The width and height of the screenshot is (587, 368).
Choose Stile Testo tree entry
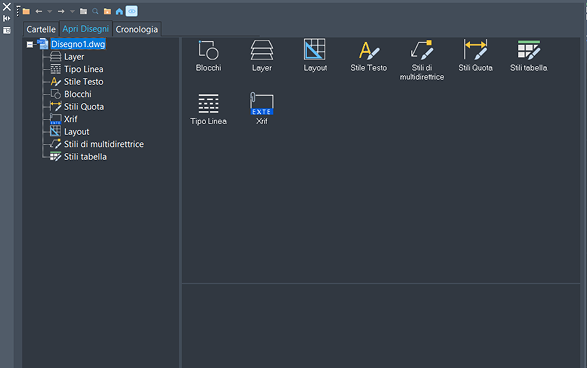click(x=83, y=82)
